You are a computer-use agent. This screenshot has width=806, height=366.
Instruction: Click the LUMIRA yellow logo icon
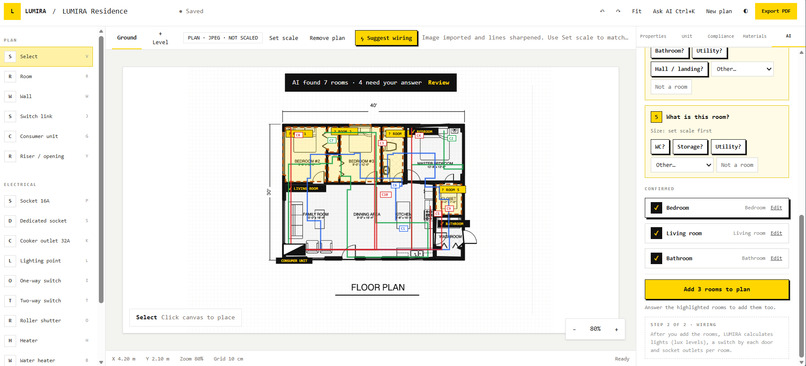coord(12,11)
